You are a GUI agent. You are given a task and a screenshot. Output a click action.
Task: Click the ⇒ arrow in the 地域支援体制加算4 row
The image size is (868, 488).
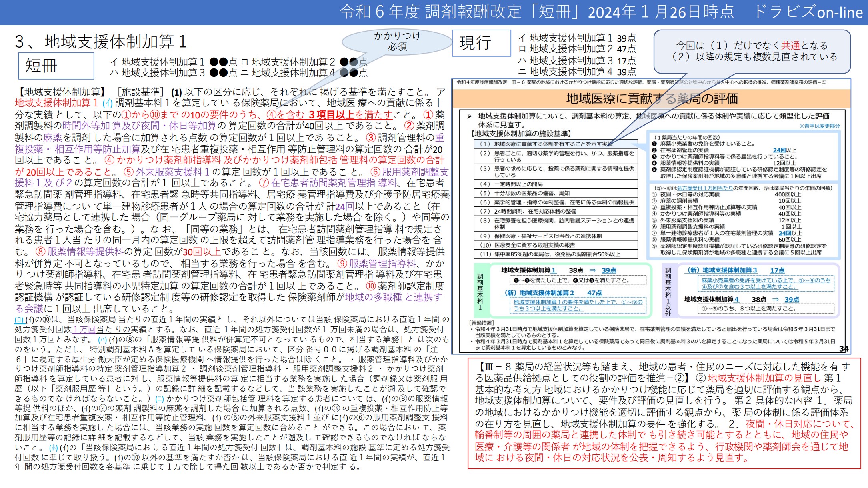click(776, 299)
